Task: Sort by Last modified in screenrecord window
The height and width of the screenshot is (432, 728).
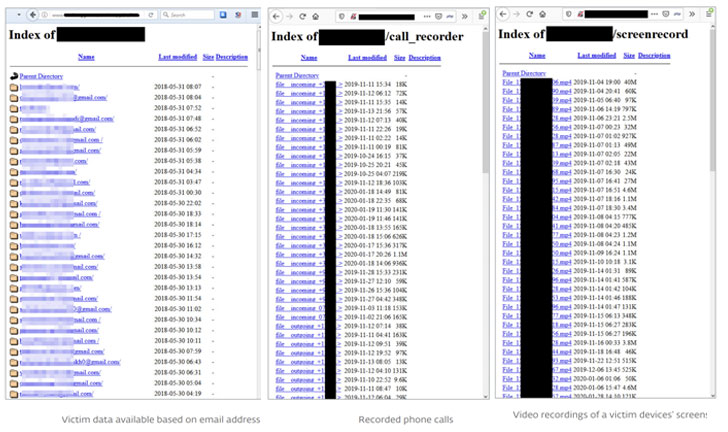Action: pos(597,55)
